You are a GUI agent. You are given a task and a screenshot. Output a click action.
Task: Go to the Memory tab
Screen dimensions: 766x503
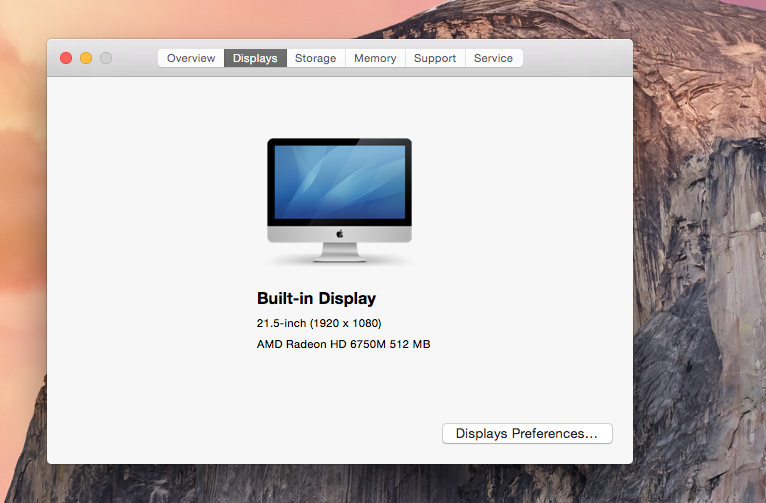[375, 58]
